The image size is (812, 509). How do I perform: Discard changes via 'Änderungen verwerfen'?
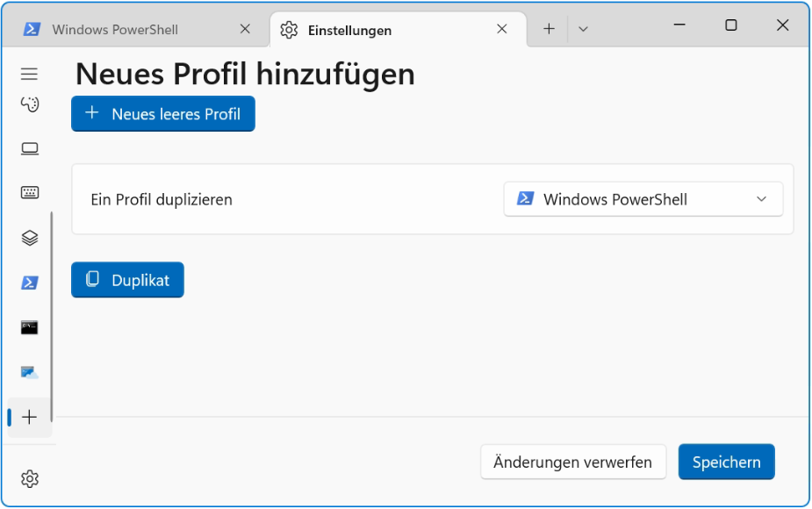[x=572, y=461]
